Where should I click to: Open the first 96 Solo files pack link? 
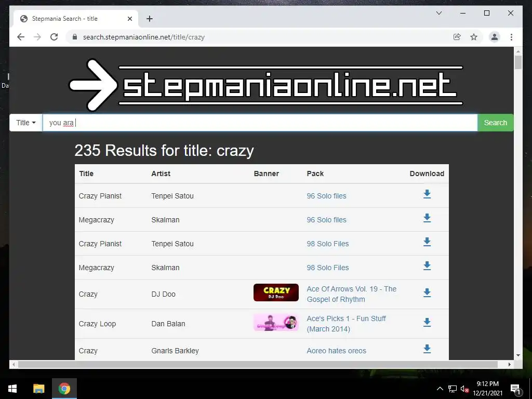[x=326, y=196]
